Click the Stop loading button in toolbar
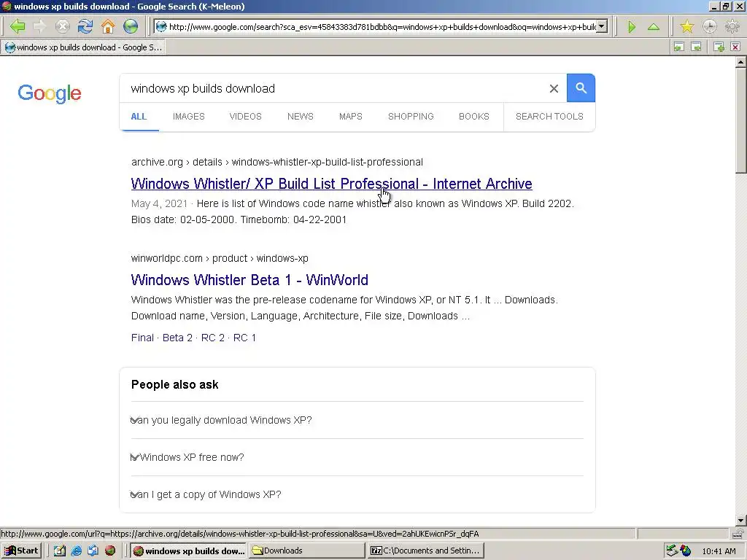The image size is (747, 560). 63,26
